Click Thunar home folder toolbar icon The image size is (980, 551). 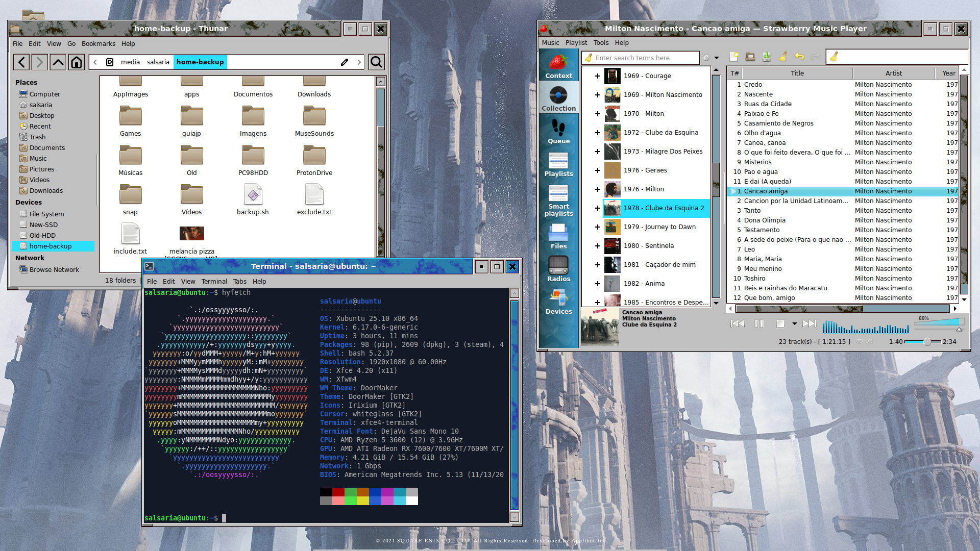pos(77,62)
